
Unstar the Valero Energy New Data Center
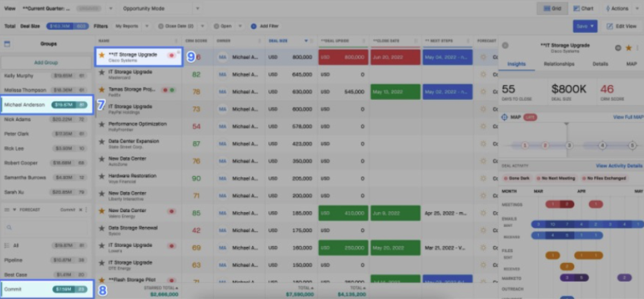(x=101, y=211)
